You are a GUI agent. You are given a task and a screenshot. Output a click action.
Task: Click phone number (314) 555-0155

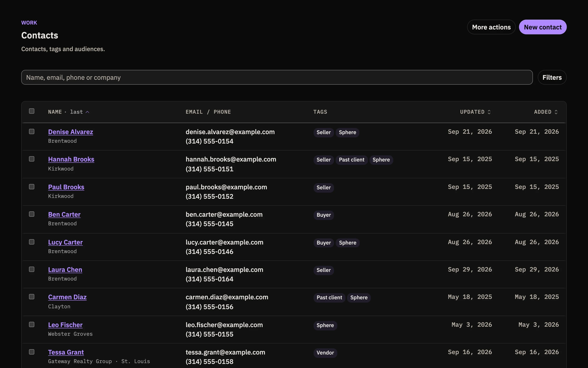tap(209, 334)
